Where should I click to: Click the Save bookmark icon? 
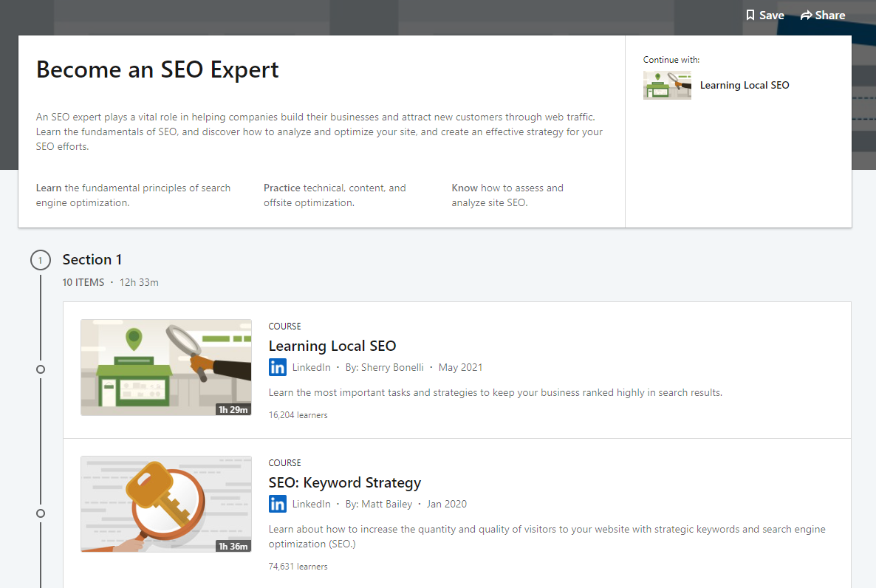coord(750,15)
